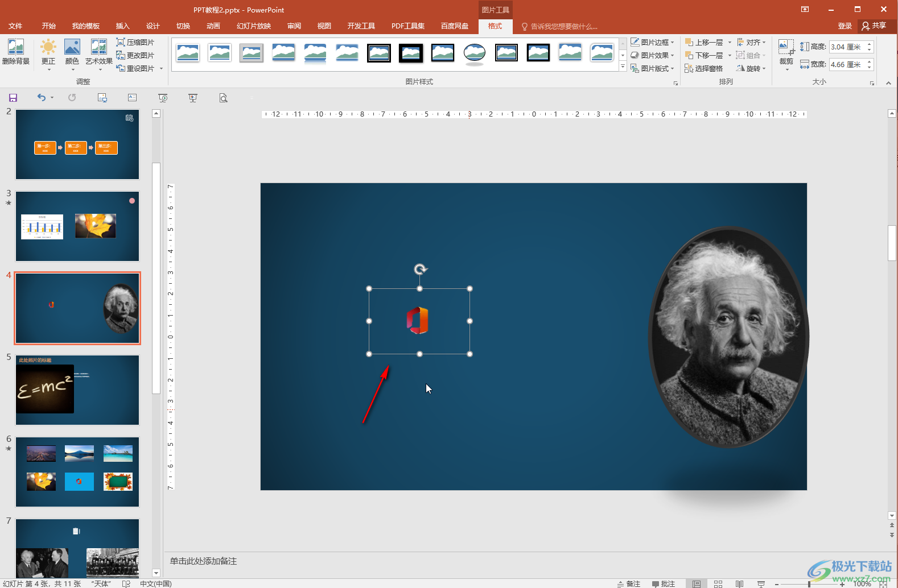This screenshot has width=898, height=588.
Task: Toggle the Comments (批注) pane in status bar
Action: (664, 584)
